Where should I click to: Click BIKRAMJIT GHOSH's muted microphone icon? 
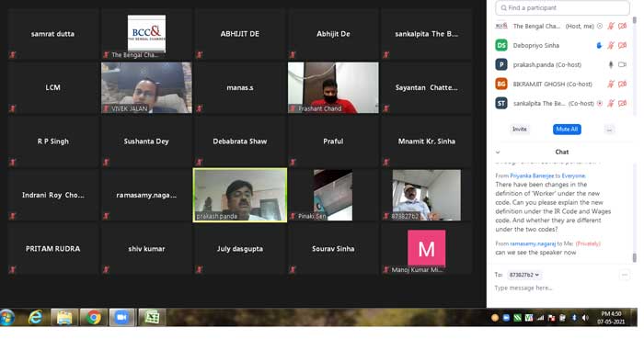click(x=611, y=84)
